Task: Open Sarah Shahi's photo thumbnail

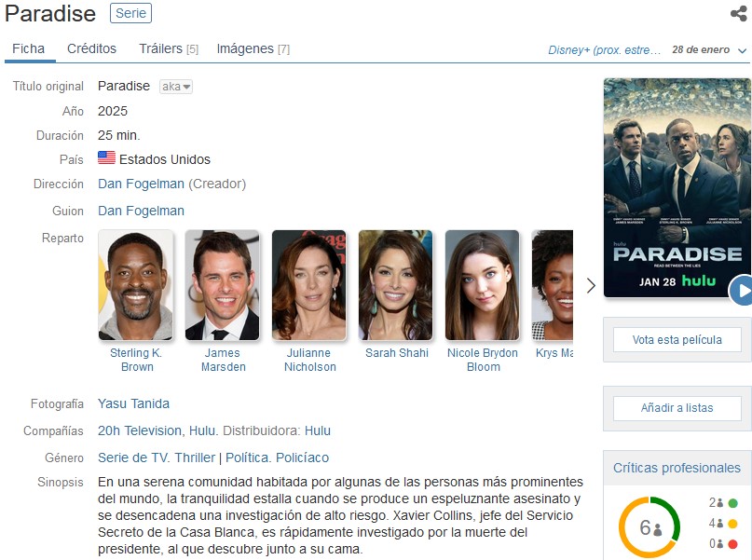Action: 396,285
